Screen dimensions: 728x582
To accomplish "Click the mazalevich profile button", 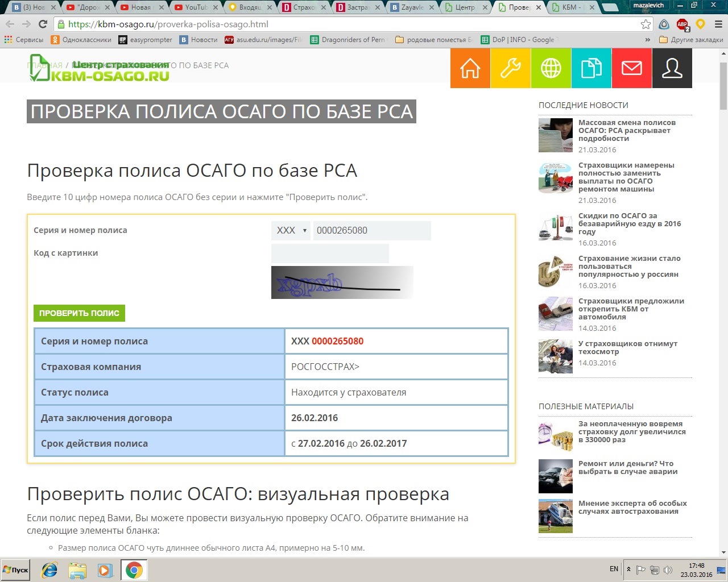I will tap(648, 5).
